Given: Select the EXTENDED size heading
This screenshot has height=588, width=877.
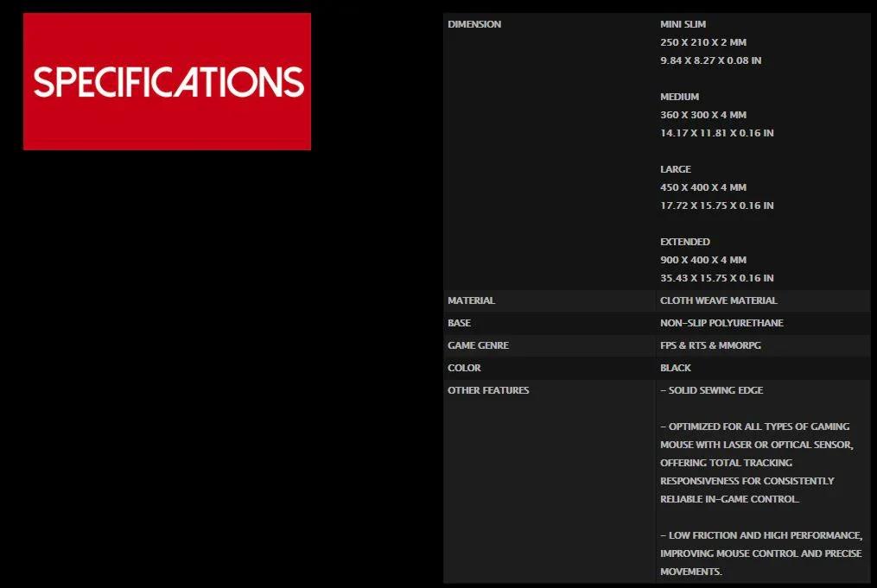Looking at the screenshot, I should (x=685, y=242).
